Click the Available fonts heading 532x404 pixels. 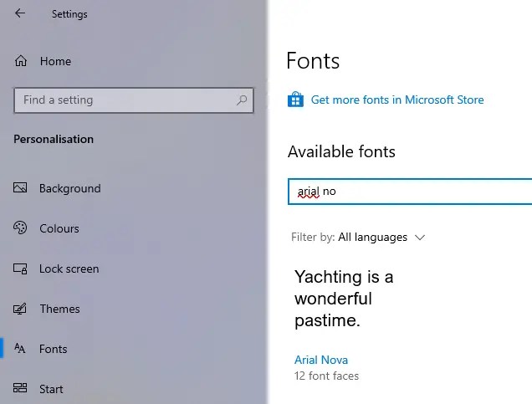click(x=341, y=151)
